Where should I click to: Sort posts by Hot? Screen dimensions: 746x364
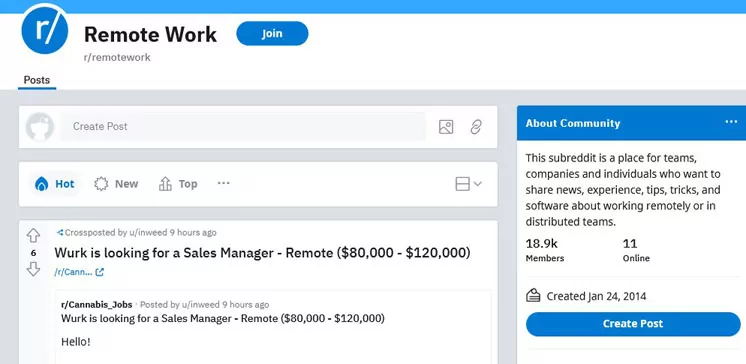[55, 184]
